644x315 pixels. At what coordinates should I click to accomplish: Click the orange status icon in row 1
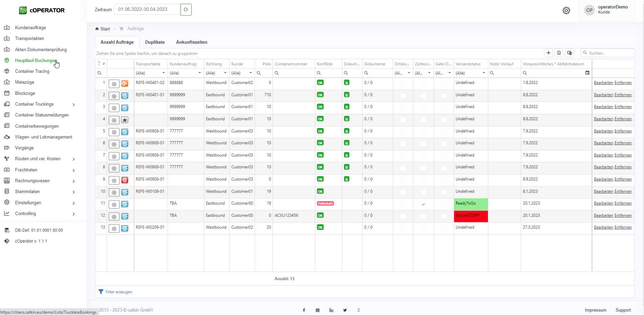click(x=125, y=84)
